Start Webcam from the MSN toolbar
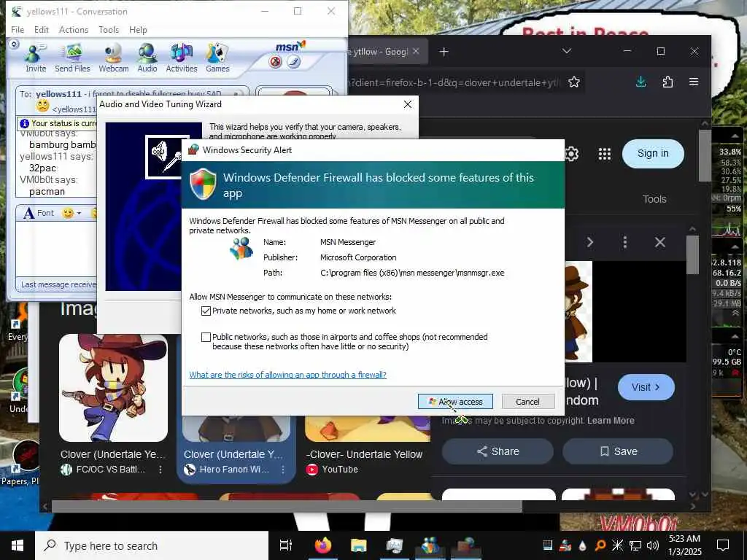This screenshot has height=560, width=747. [113, 58]
